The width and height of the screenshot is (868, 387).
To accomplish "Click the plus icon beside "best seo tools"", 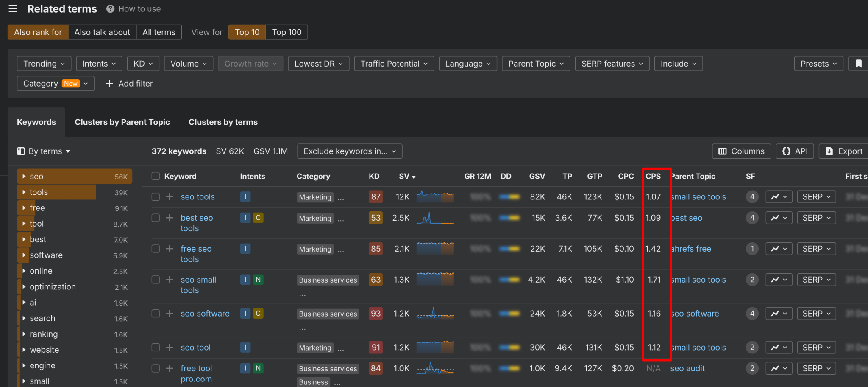I will [x=169, y=218].
